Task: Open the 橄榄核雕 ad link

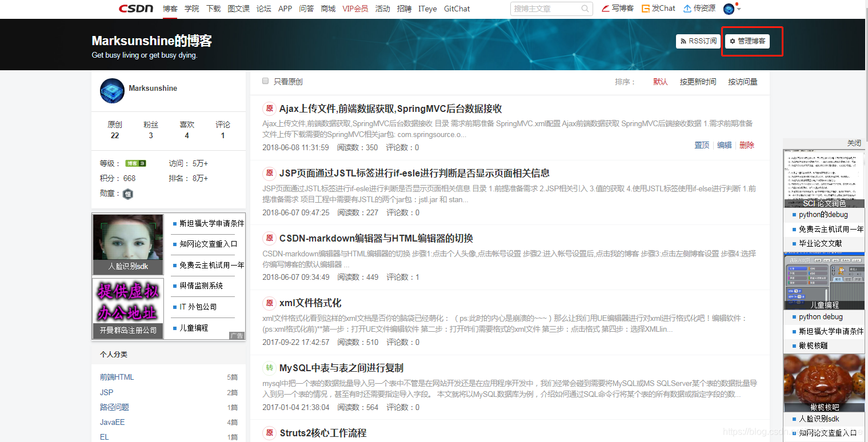Action: point(813,345)
